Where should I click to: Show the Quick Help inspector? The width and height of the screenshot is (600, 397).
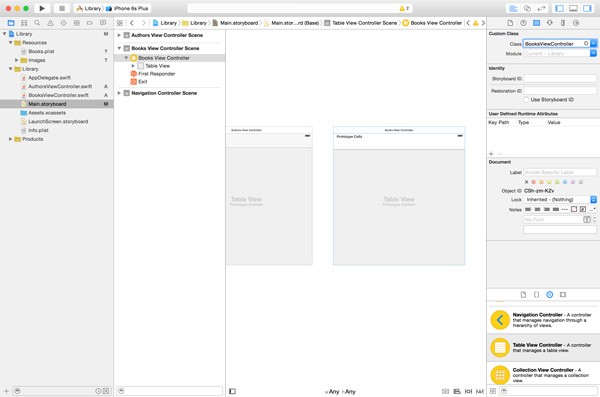523,23
